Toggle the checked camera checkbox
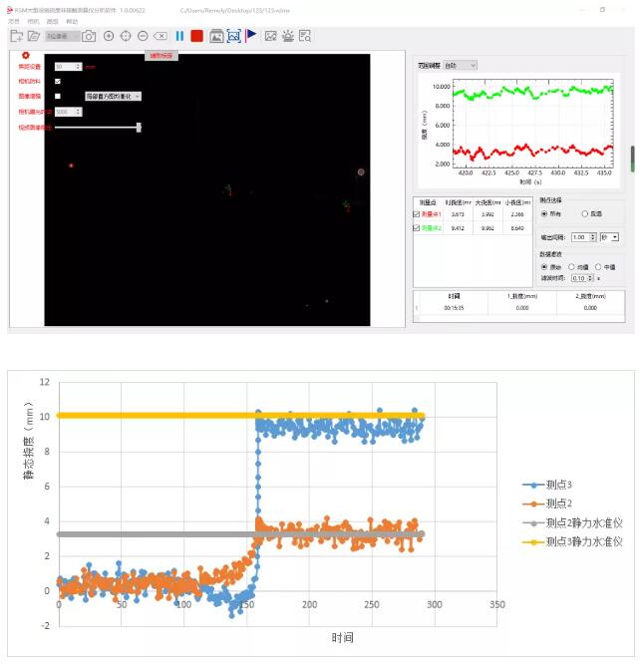The width and height of the screenshot is (644, 664). 58,82
